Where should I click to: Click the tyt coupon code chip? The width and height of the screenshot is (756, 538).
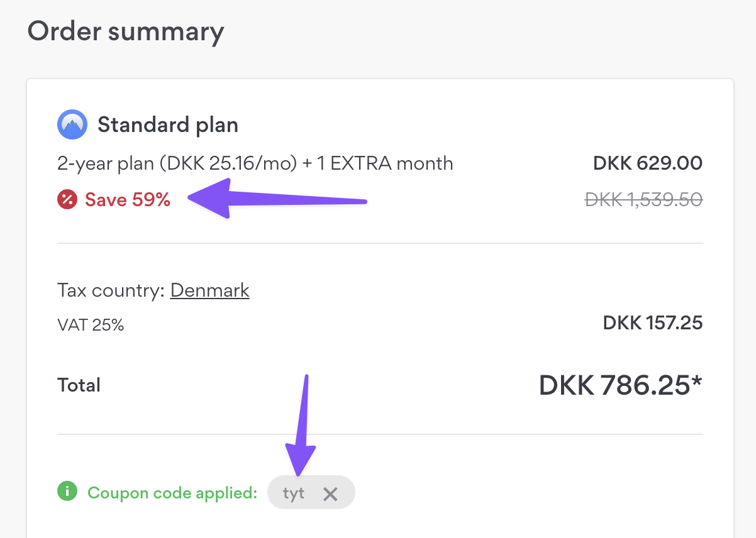[311, 492]
